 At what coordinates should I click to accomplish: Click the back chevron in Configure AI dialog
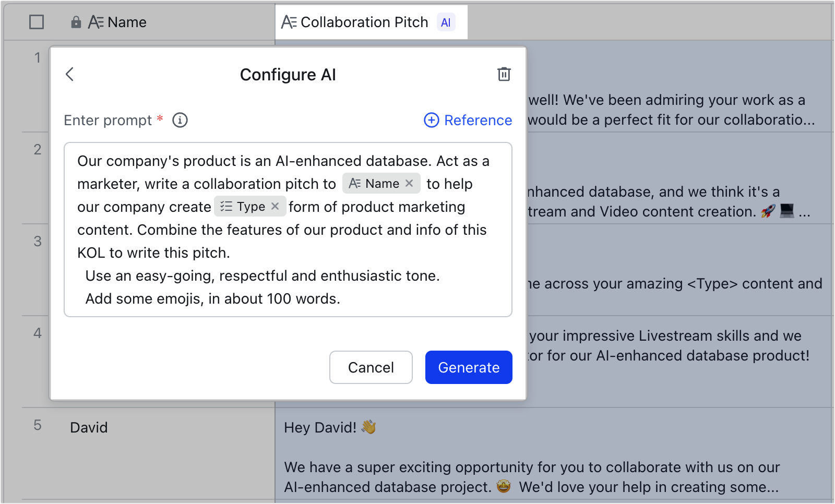coord(70,74)
